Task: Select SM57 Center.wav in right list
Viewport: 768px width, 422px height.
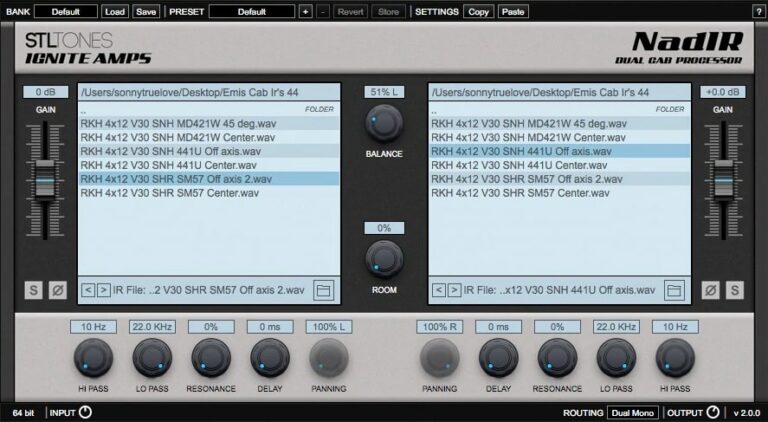Action: point(560,193)
